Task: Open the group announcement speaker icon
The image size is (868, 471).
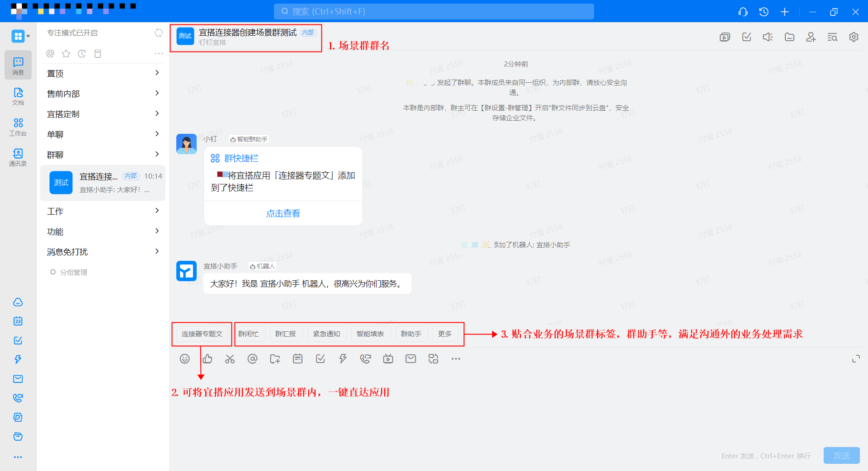Action: point(768,37)
